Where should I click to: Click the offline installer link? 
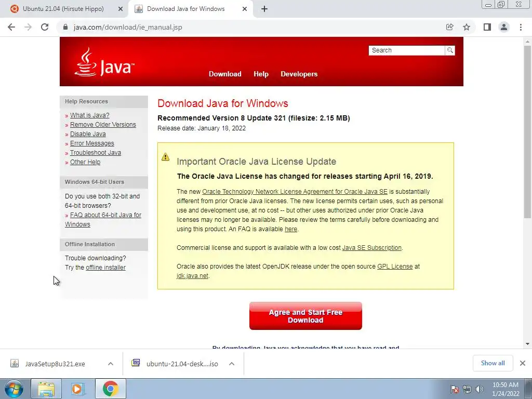tap(105, 268)
